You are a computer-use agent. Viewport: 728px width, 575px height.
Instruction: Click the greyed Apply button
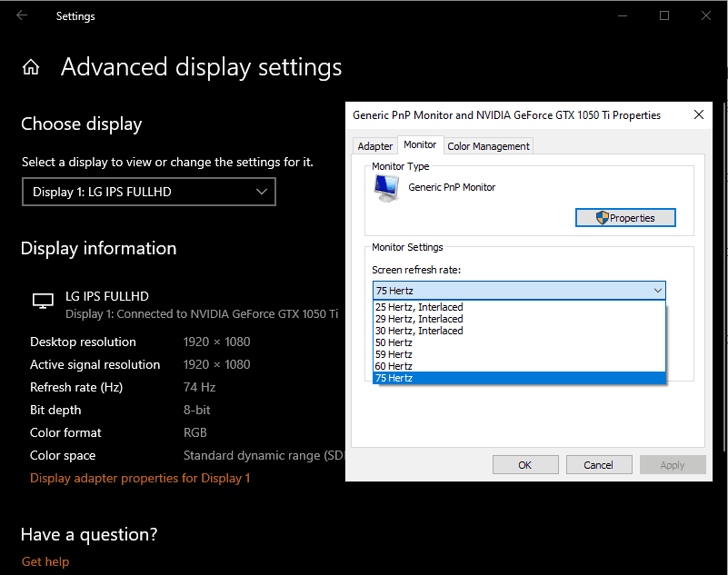coord(673,465)
